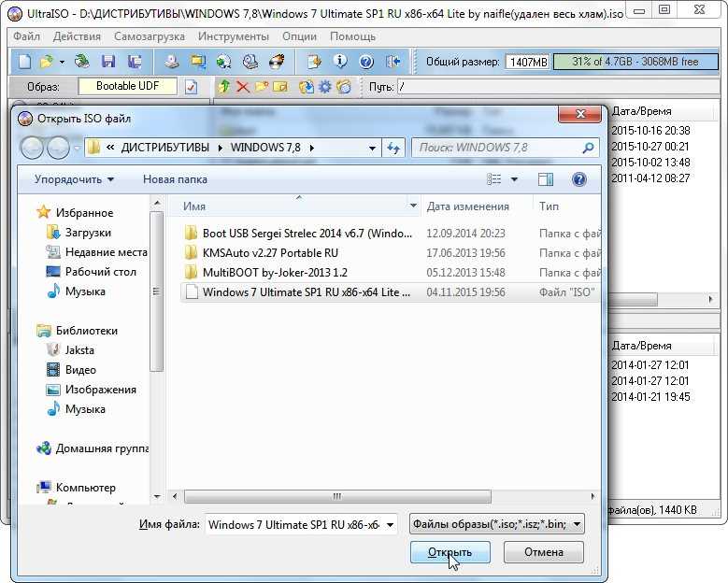Click the Make CD/DVD image icon
The width and height of the screenshot is (728, 583).
tap(172, 62)
